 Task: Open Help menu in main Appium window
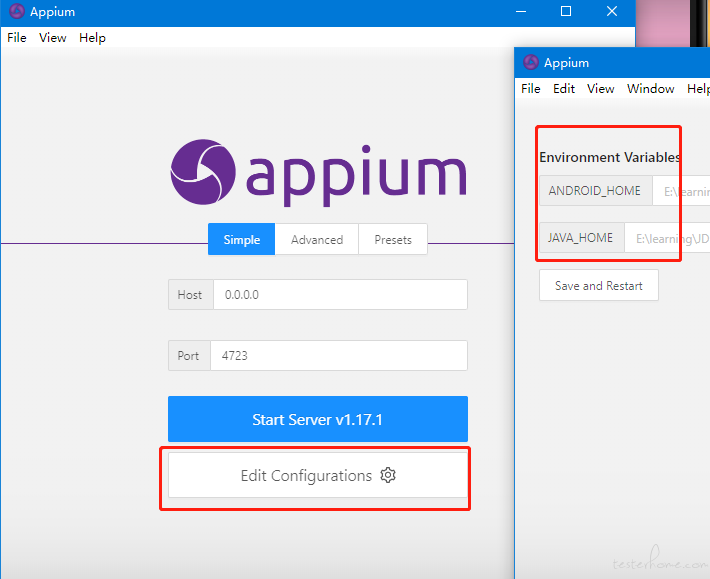click(x=92, y=38)
